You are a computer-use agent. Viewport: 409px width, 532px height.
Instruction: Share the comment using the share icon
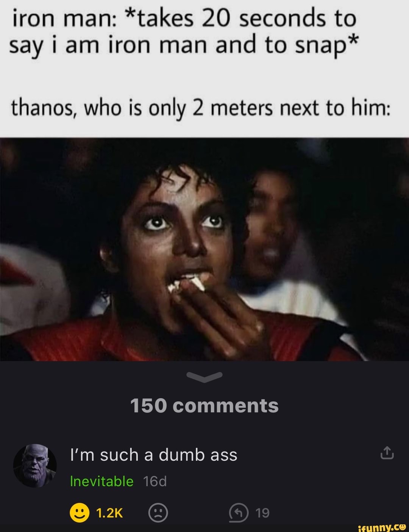pyautogui.click(x=387, y=453)
